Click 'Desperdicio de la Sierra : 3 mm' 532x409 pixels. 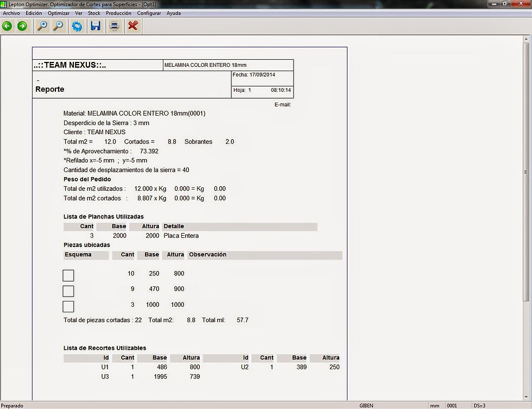click(106, 123)
